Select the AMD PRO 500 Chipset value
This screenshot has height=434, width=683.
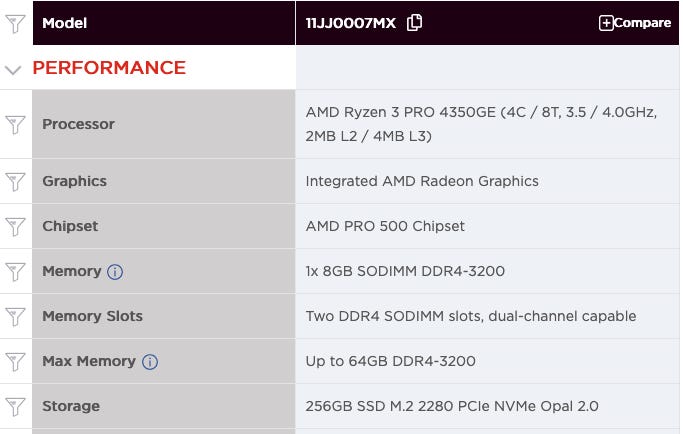pyautogui.click(x=385, y=226)
